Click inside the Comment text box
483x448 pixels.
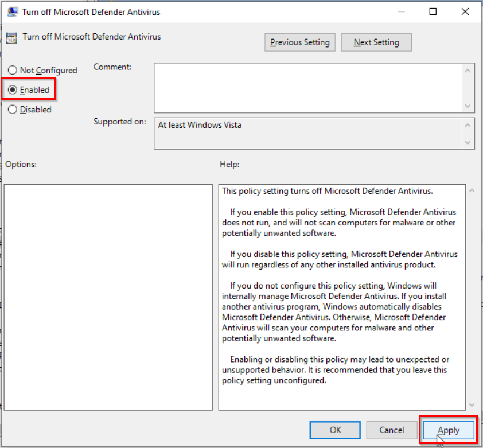pyautogui.click(x=308, y=88)
